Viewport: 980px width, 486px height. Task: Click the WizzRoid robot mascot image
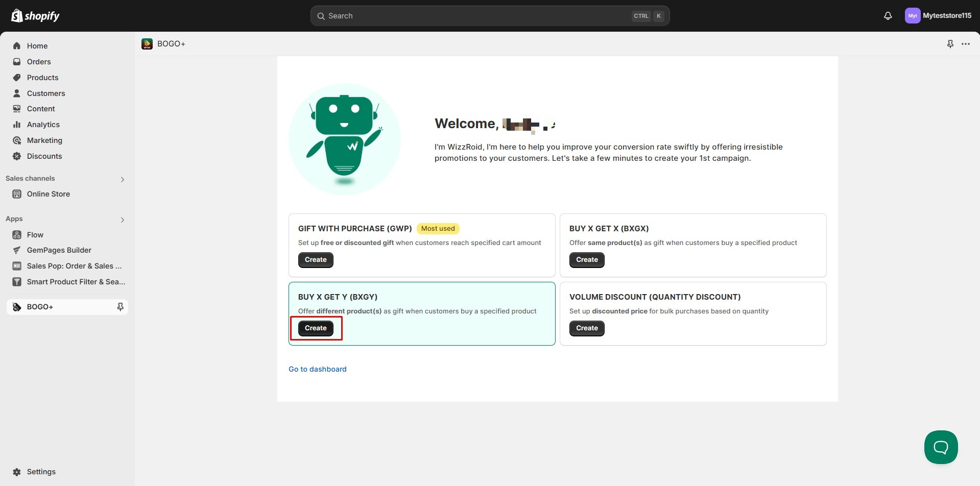pyautogui.click(x=344, y=139)
